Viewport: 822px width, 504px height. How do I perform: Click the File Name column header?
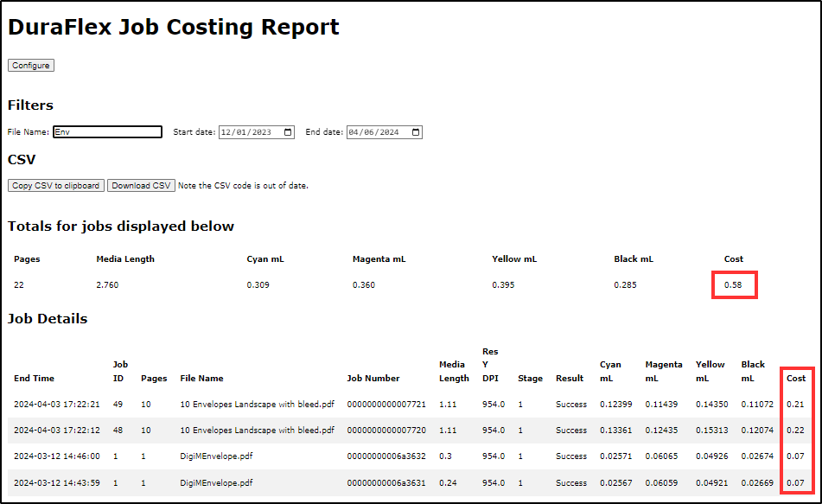[x=202, y=379]
